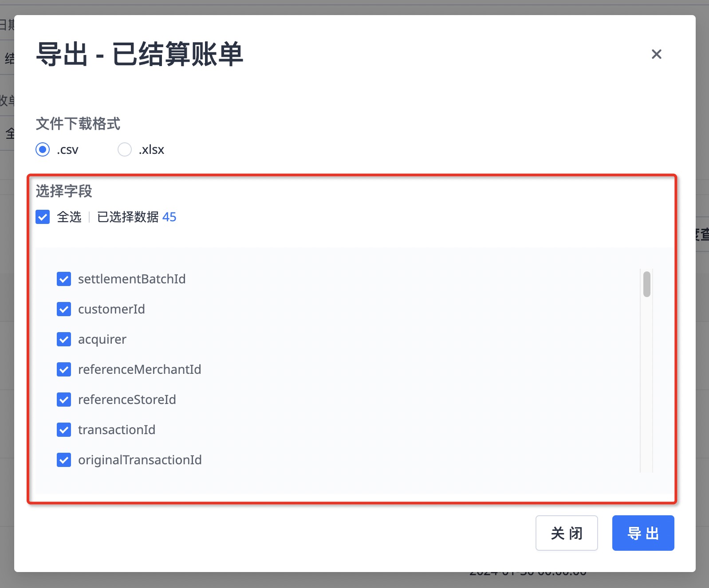Uncheck the settlementBatchId field checkbox

64,279
